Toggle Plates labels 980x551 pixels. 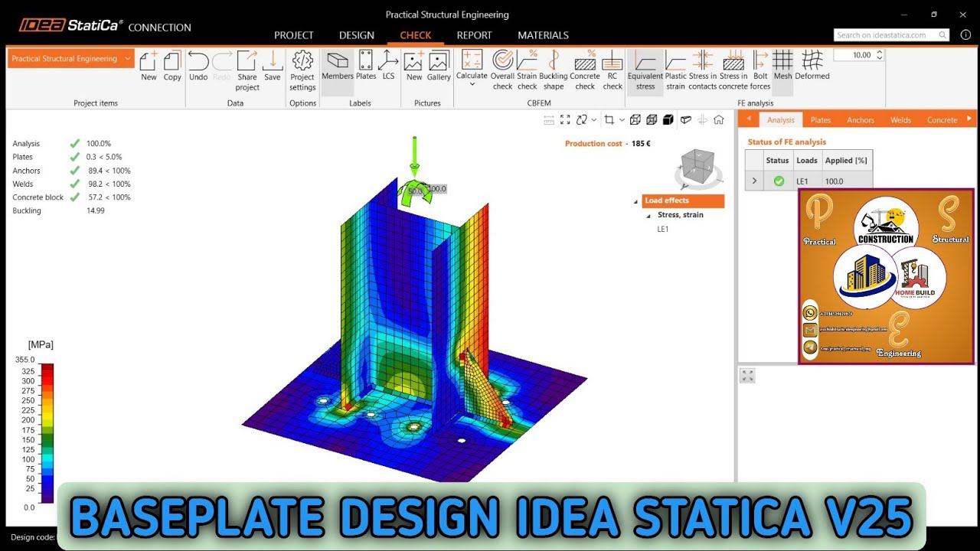pyautogui.click(x=366, y=66)
